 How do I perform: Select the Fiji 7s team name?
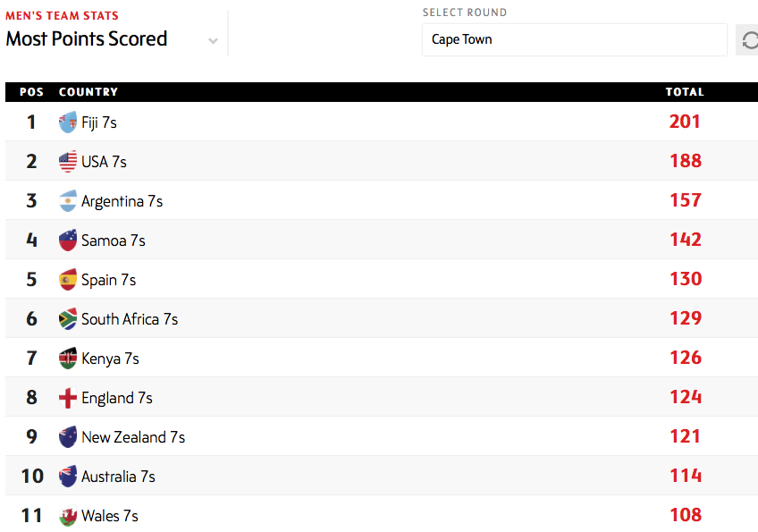pyautogui.click(x=99, y=122)
